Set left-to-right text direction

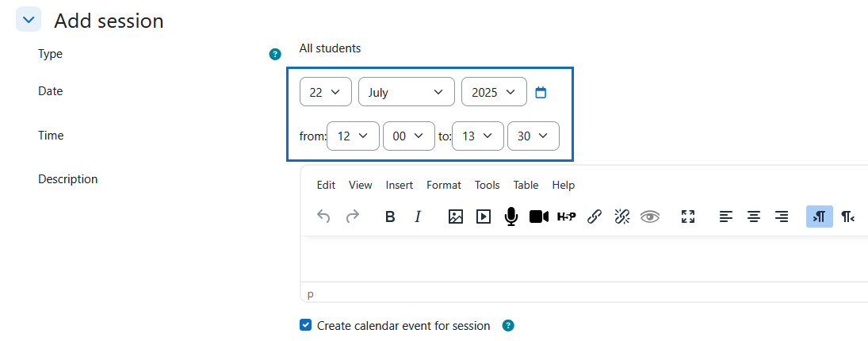(820, 216)
